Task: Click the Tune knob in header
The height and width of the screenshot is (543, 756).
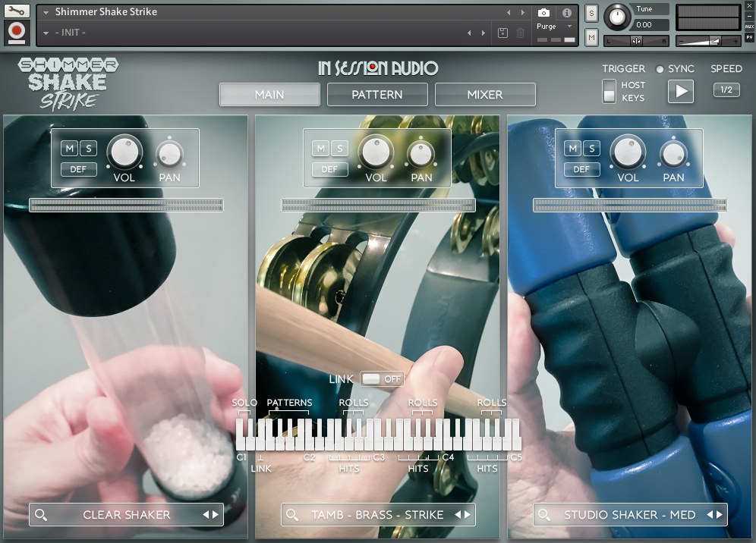Action: click(x=617, y=17)
